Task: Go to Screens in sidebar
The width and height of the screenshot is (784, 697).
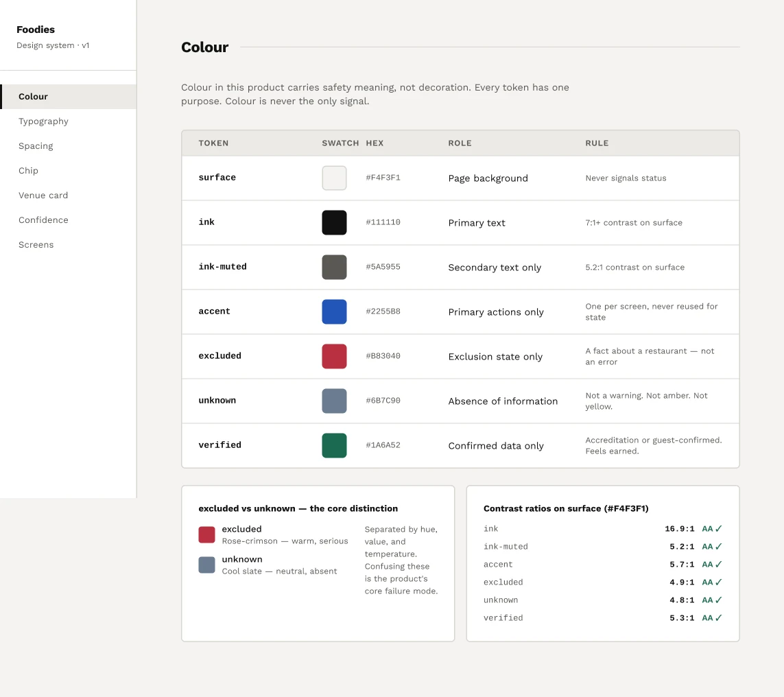Action: tap(69, 244)
